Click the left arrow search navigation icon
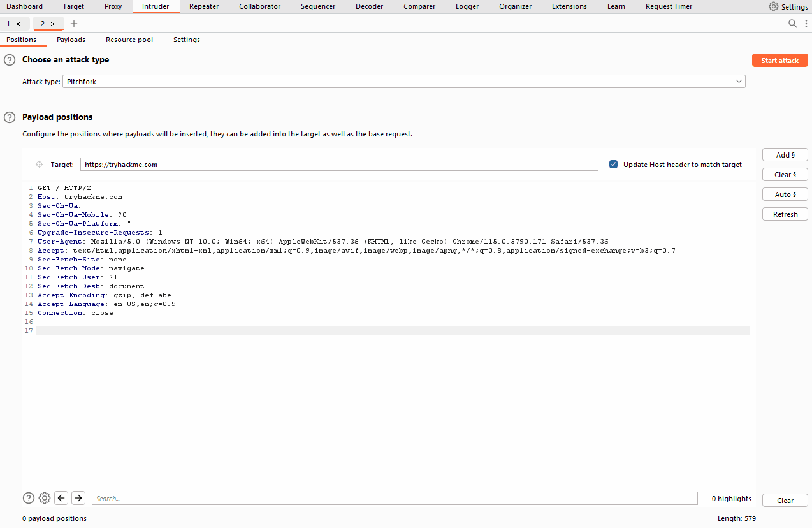 pyautogui.click(x=61, y=498)
